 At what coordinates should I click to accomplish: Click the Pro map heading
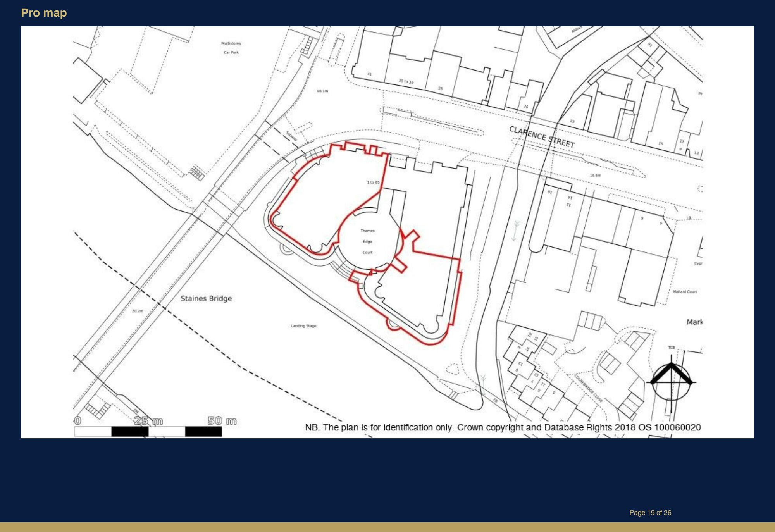coord(44,13)
